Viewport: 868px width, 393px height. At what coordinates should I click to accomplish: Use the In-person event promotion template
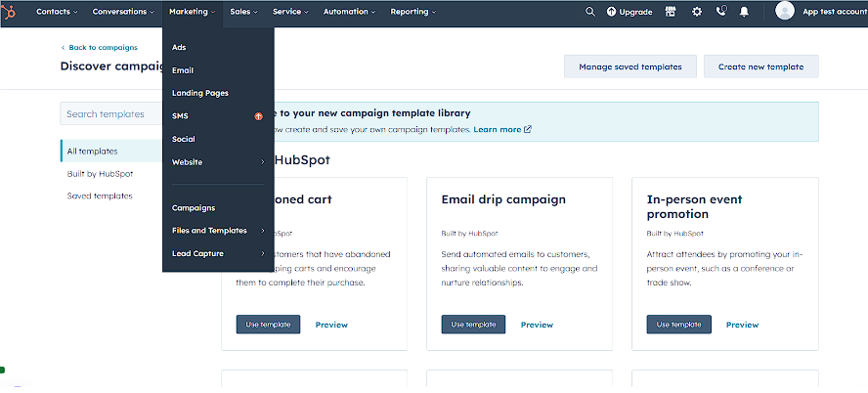pyautogui.click(x=678, y=325)
